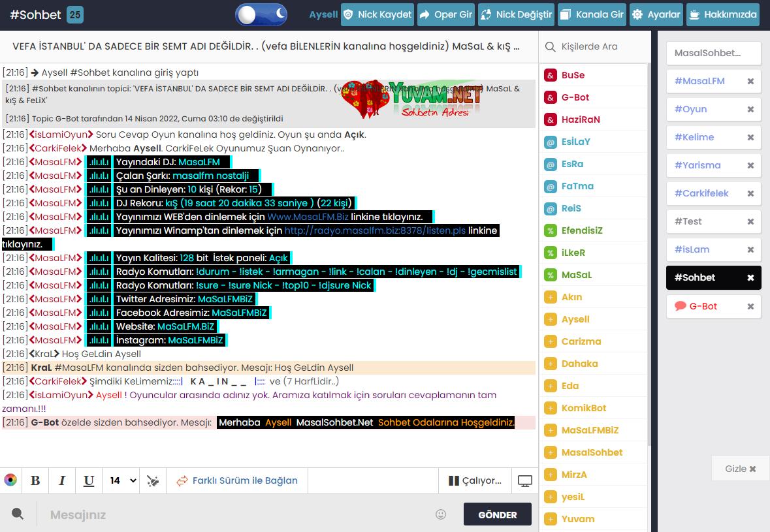Click EsiLaY's @ operator badge icon

(x=551, y=142)
